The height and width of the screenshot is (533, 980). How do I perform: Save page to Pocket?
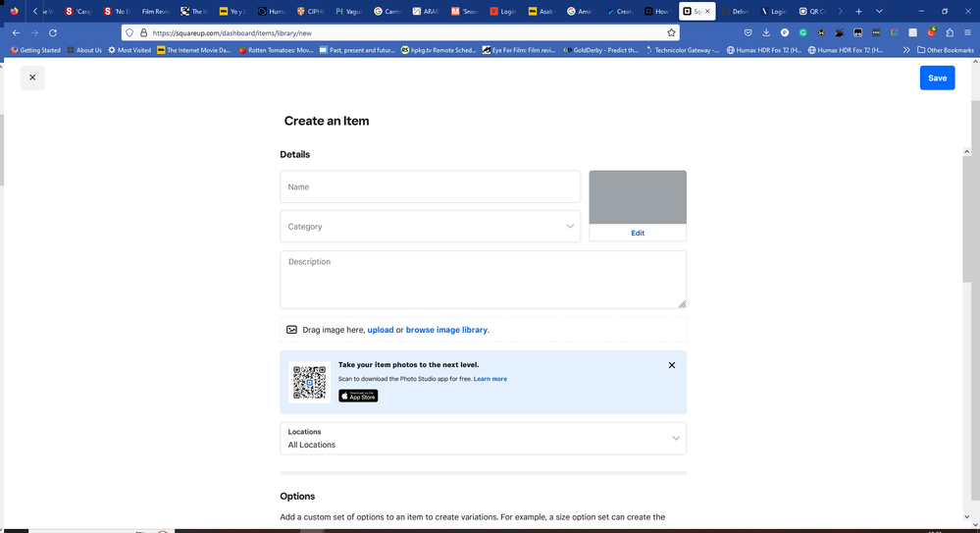coord(748,32)
